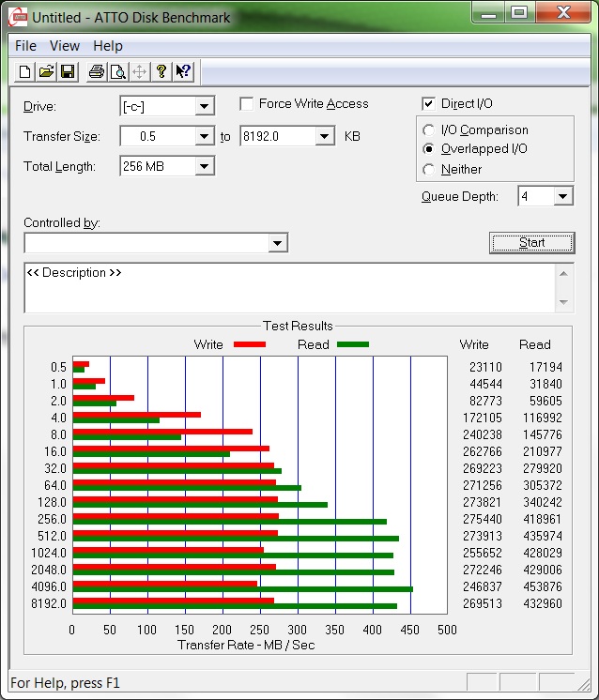Close the ATTO Disk Benchmark window
Image resolution: width=599 pixels, height=700 pixels.
(563, 13)
